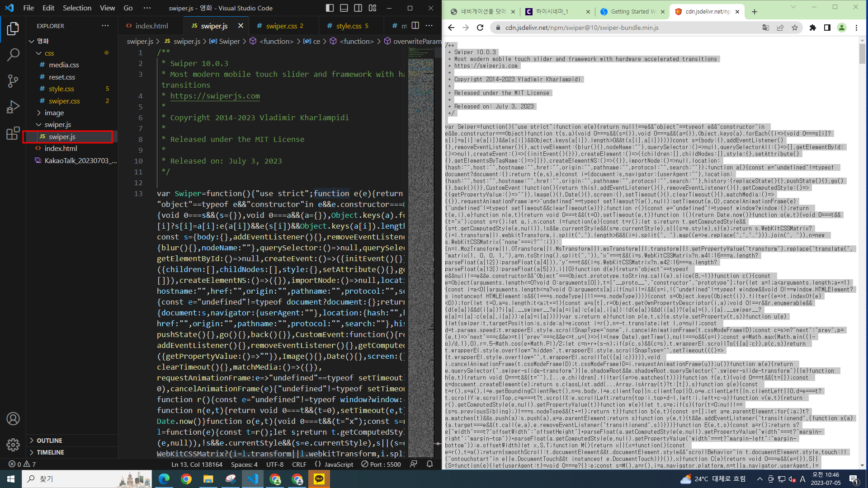Open the Manage gear menu

tap(13, 445)
